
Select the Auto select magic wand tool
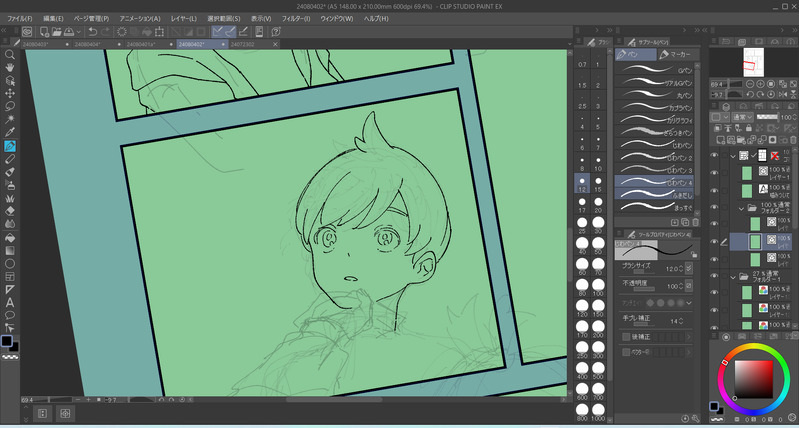(x=9, y=119)
